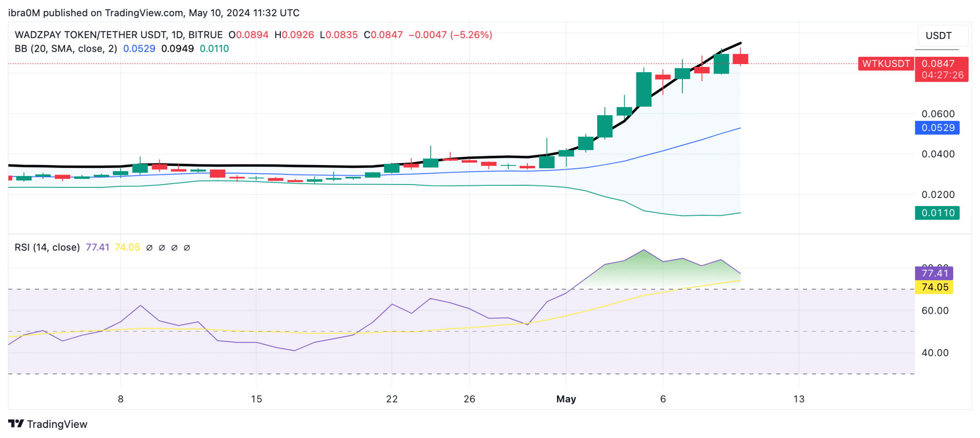The width and height of the screenshot is (980, 438).
Task: Click the 0.0847 current price tag
Action: click(938, 64)
